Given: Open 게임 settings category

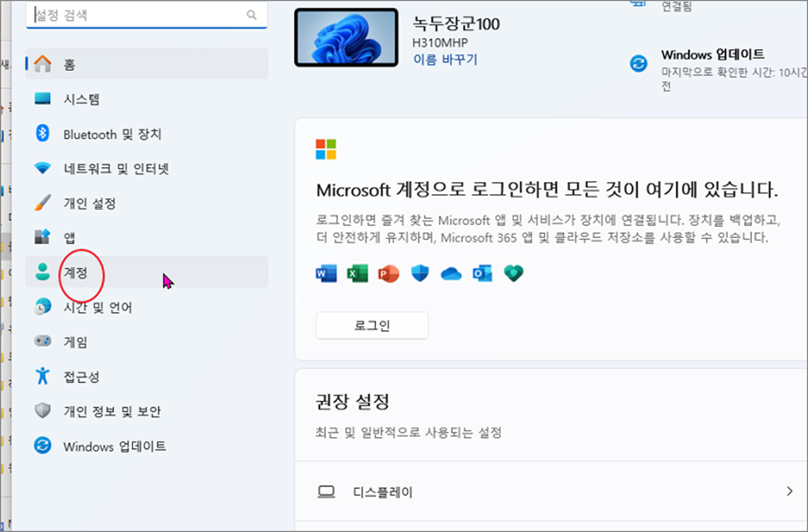Looking at the screenshot, I should click(147, 341).
